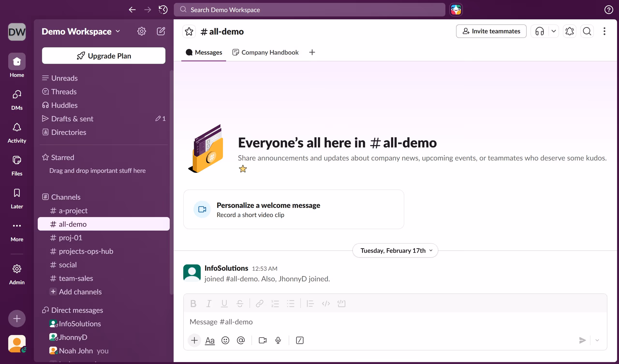Screen dimensions: 619x364
Task: Open Threads in sidebar
Action: [103, 92]
